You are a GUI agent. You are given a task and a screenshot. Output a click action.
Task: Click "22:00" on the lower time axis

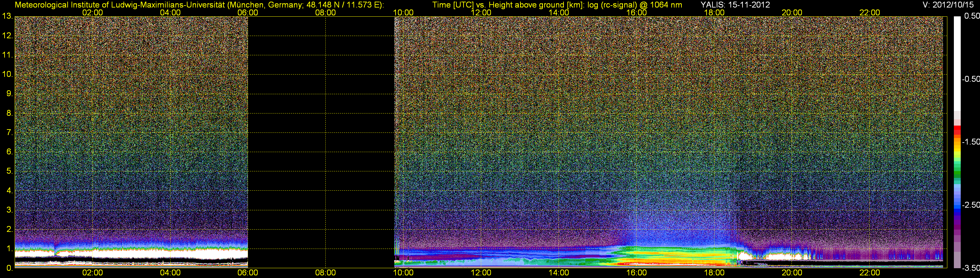pyautogui.click(x=870, y=273)
